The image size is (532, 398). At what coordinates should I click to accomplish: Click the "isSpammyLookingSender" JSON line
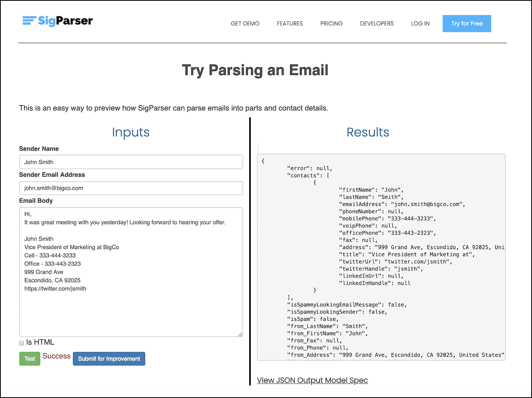tap(337, 312)
